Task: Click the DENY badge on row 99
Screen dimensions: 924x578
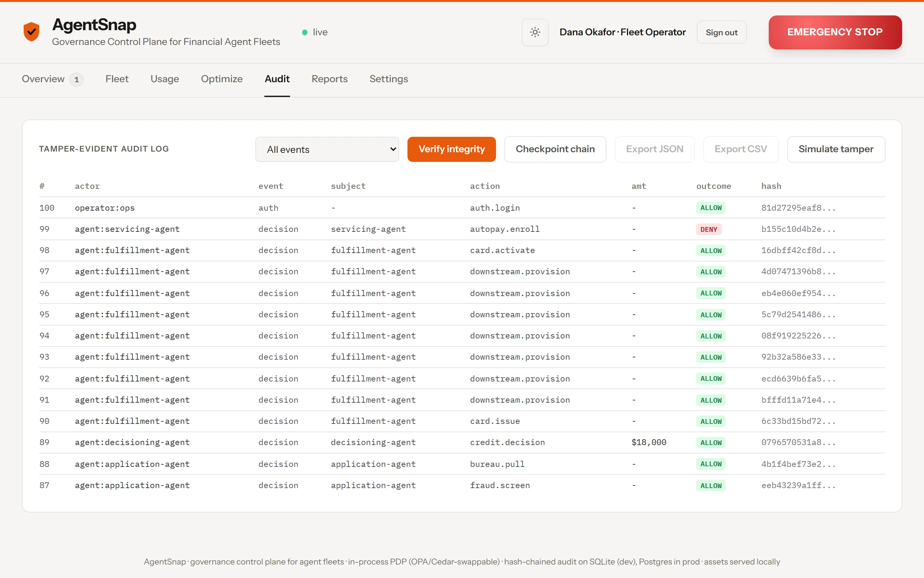Action: 709,229
